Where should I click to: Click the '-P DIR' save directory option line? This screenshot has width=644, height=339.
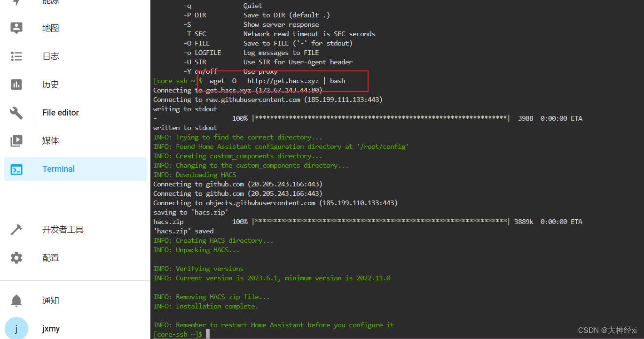257,15
